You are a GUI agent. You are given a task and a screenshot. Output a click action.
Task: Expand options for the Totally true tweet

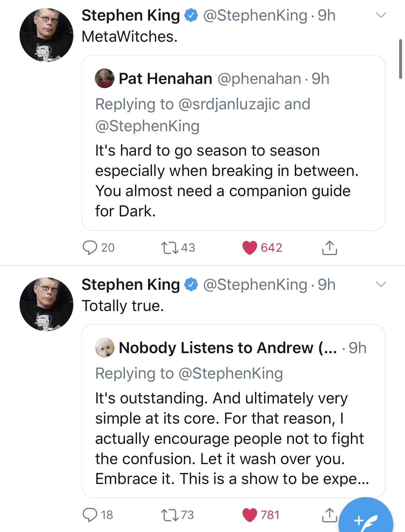click(x=381, y=284)
